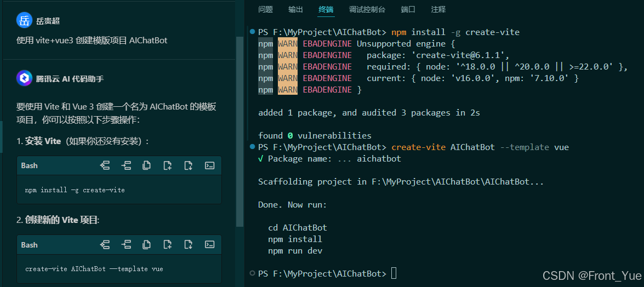Click the user name 岳贵超
The image size is (644, 287).
48,21
